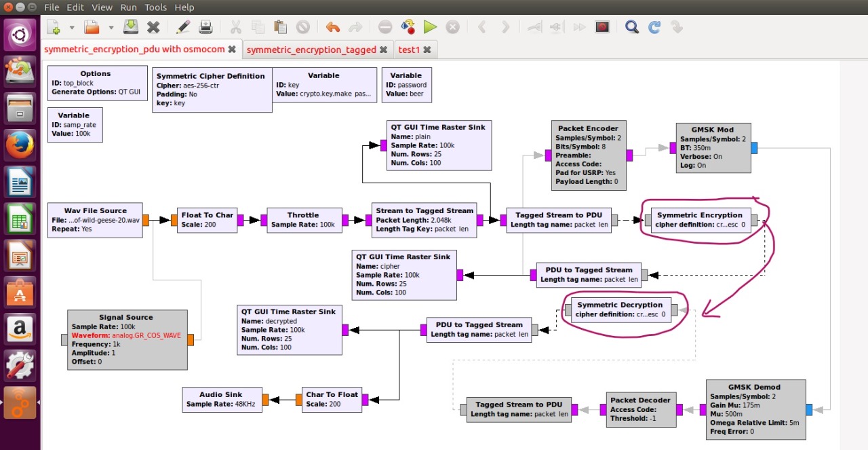The image size is (868, 450).
Task: Switch to the symmetric_encryption_tagged tab
Action: tap(311, 50)
